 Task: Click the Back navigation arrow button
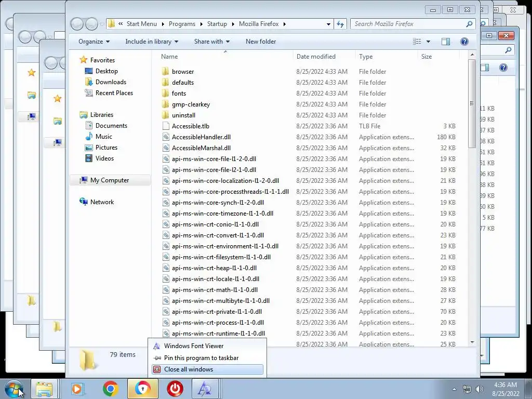coord(77,24)
